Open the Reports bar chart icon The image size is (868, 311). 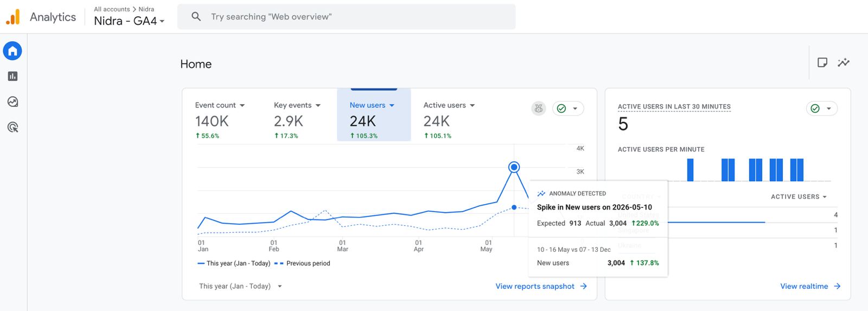click(12, 77)
